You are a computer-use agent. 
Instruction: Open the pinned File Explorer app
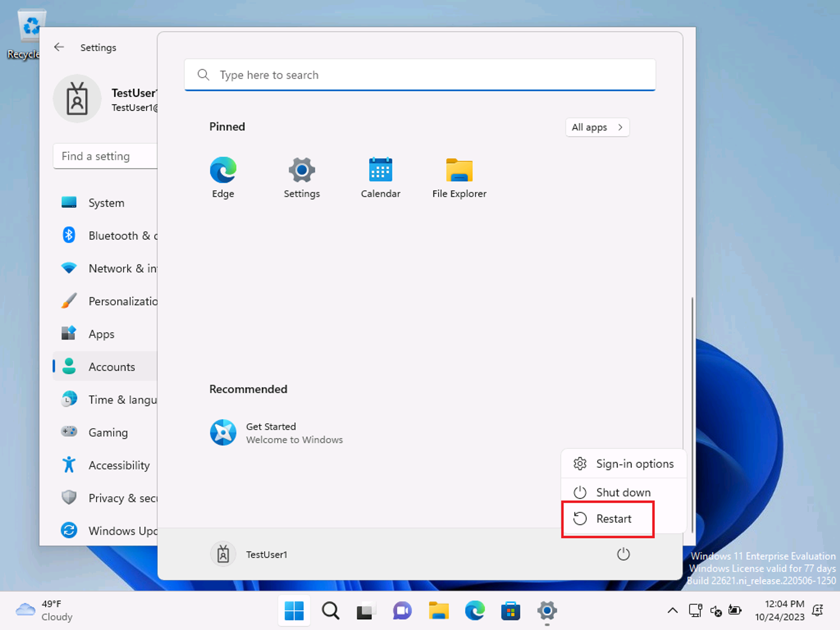(x=459, y=177)
